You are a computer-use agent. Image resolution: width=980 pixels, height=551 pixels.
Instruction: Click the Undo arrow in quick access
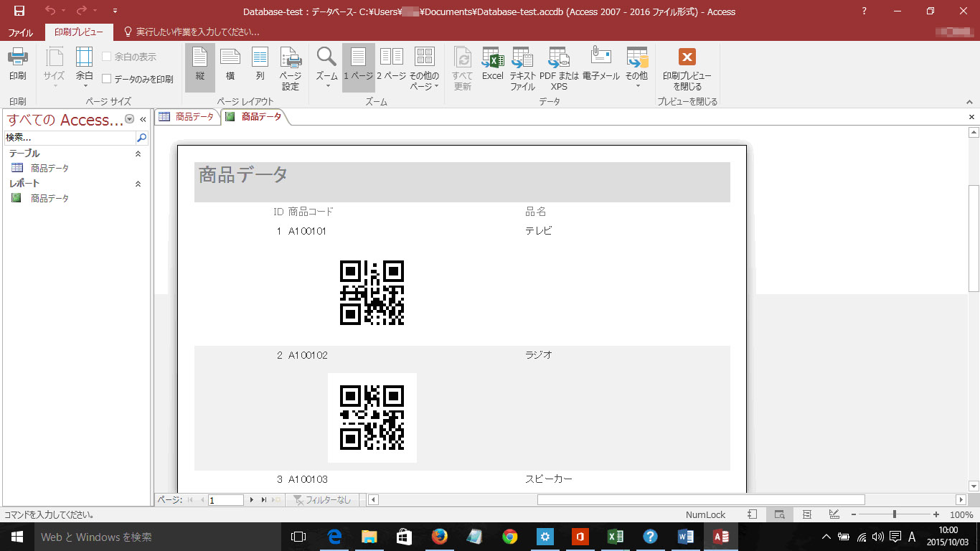pyautogui.click(x=50, y=11)
